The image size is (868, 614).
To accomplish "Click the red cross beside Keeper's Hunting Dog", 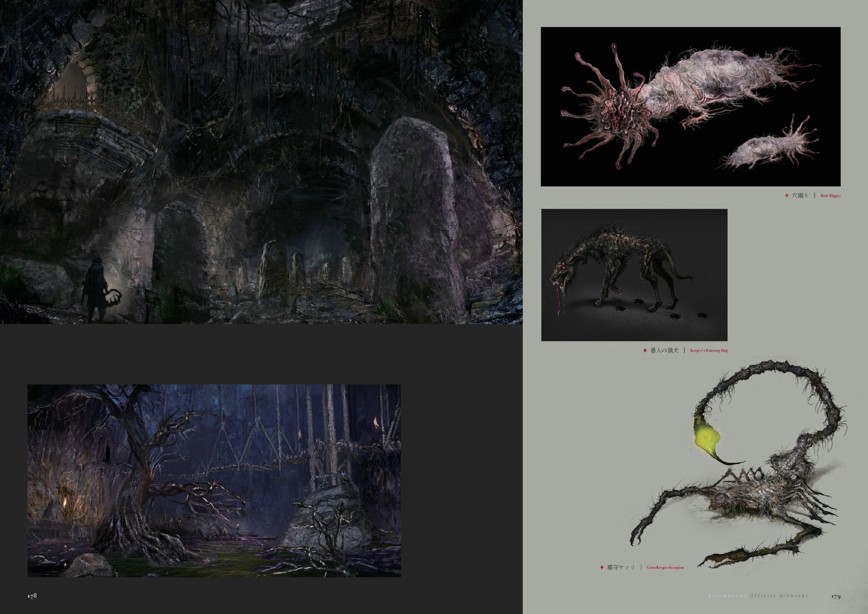I will point(645,351).
